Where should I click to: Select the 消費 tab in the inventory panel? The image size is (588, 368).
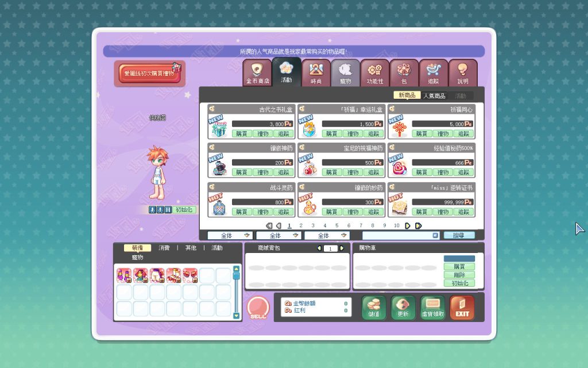coord(165,247)
